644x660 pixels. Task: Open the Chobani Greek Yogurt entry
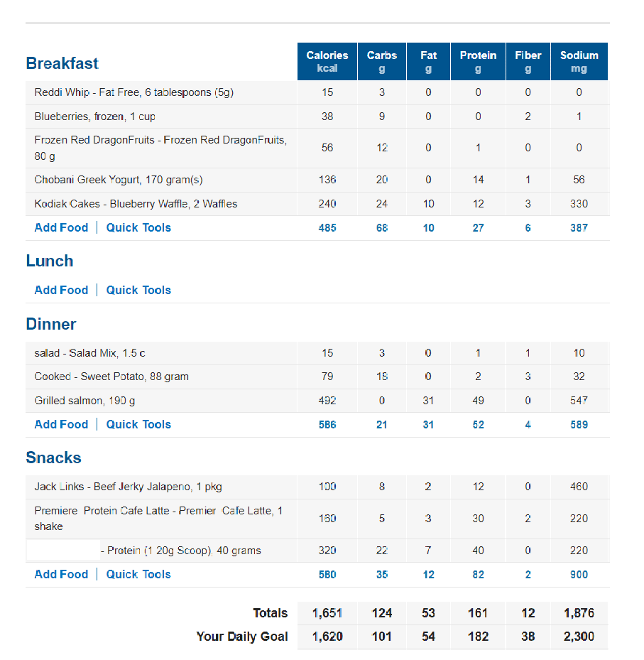pyautogui.click(x=119, y=180)
